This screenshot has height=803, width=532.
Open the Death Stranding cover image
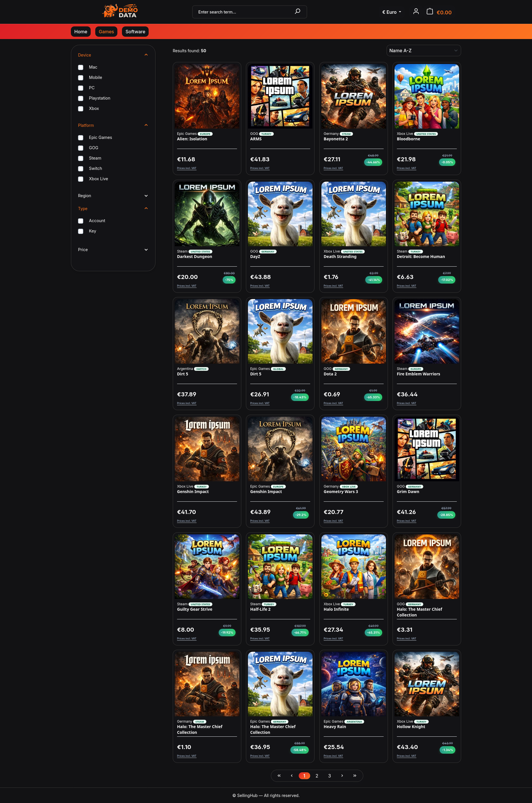[354, 214]
